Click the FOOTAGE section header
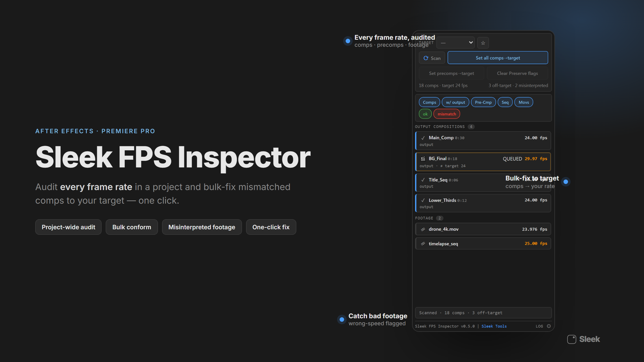Viewport: 644px width, 362px height. click(x=424, y=218)
